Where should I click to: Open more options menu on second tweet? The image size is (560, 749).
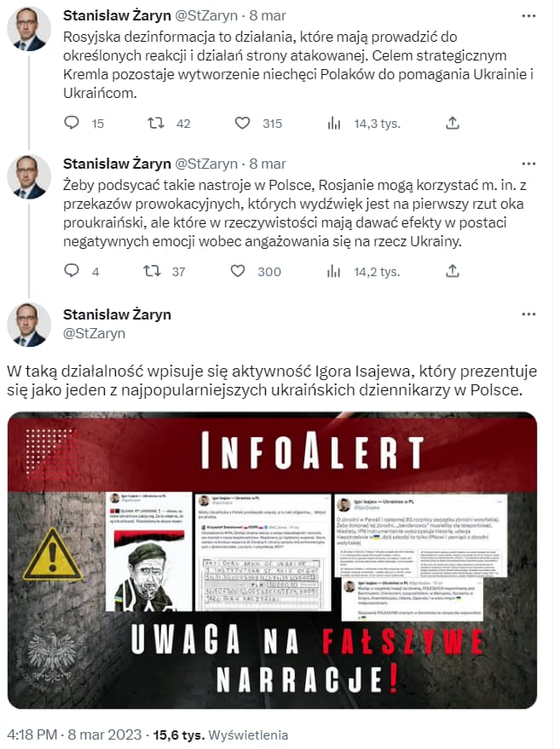pos(528,164)
